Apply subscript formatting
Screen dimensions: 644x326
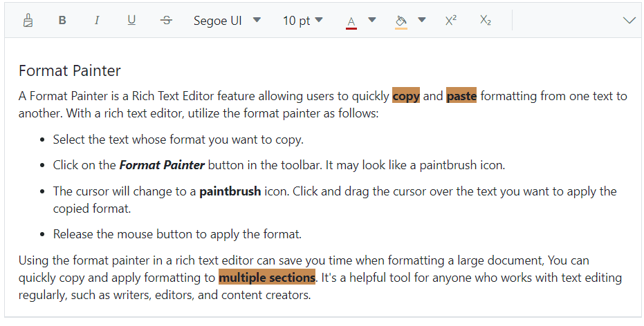486,21
